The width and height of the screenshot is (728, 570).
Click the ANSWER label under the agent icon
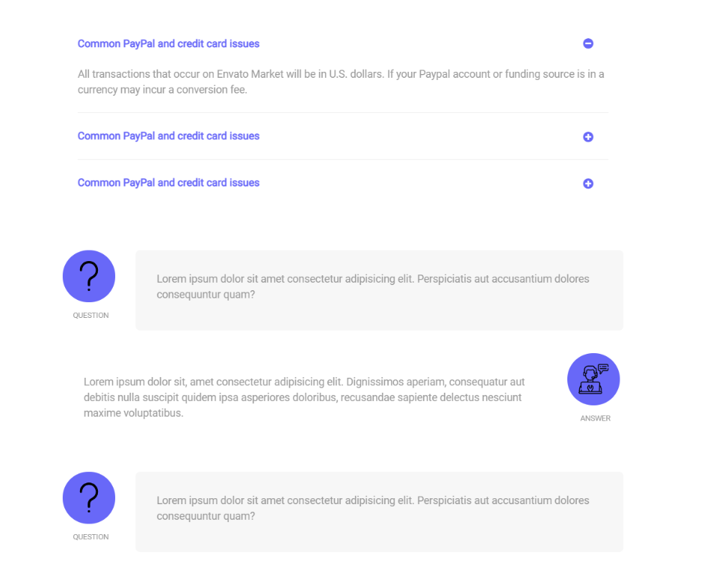[595, 419]
